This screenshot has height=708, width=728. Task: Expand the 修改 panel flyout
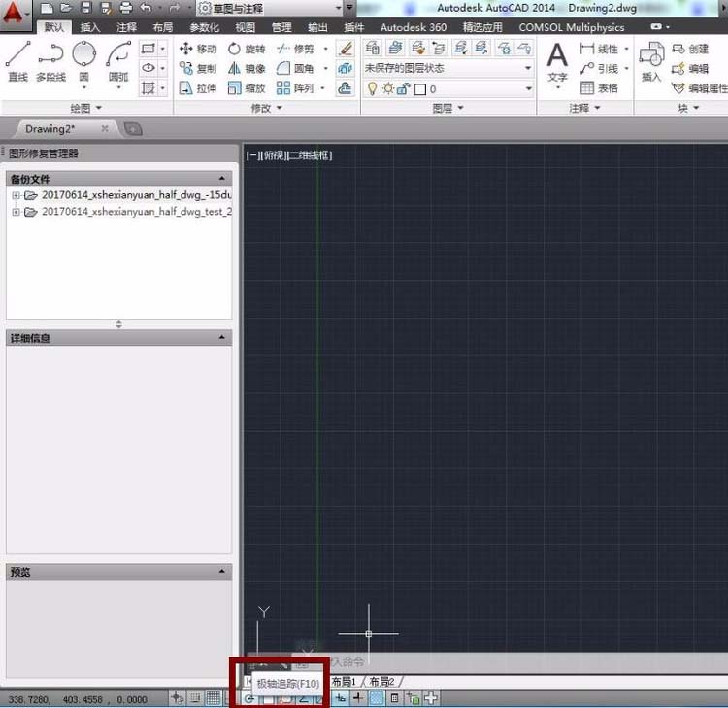click(267, 108)
